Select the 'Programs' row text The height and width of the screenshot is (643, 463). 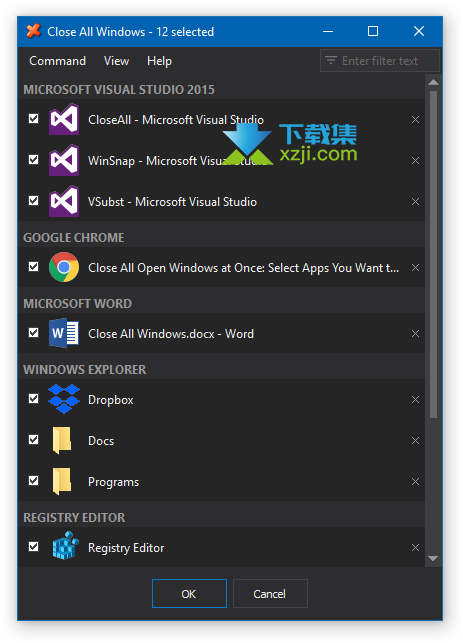tap(113, 482)
